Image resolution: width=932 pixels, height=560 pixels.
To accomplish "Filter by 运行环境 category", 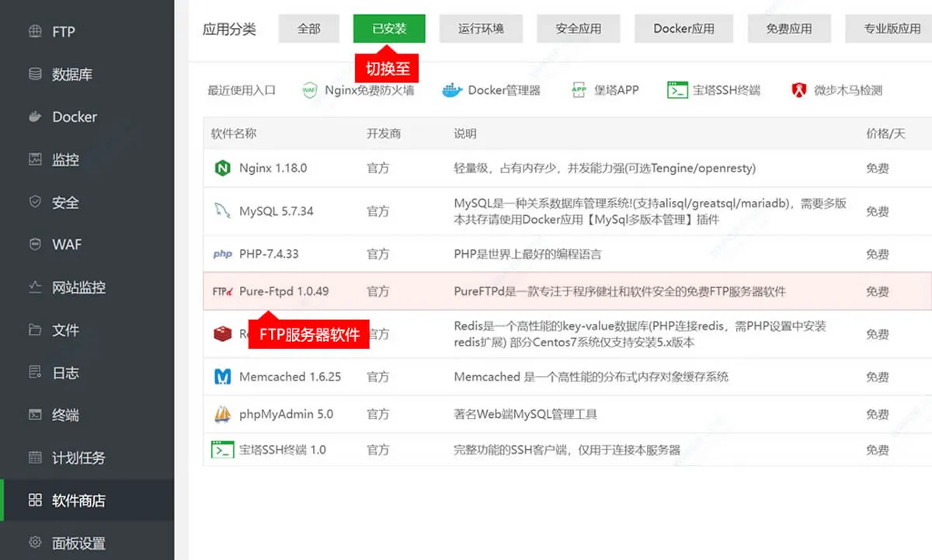I will (481, 29).
